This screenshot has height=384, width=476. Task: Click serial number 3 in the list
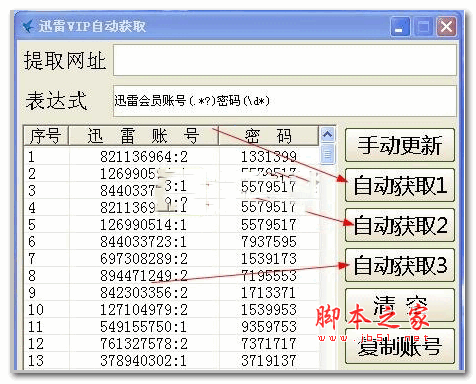pyautogui.click(x=32, y=191)
